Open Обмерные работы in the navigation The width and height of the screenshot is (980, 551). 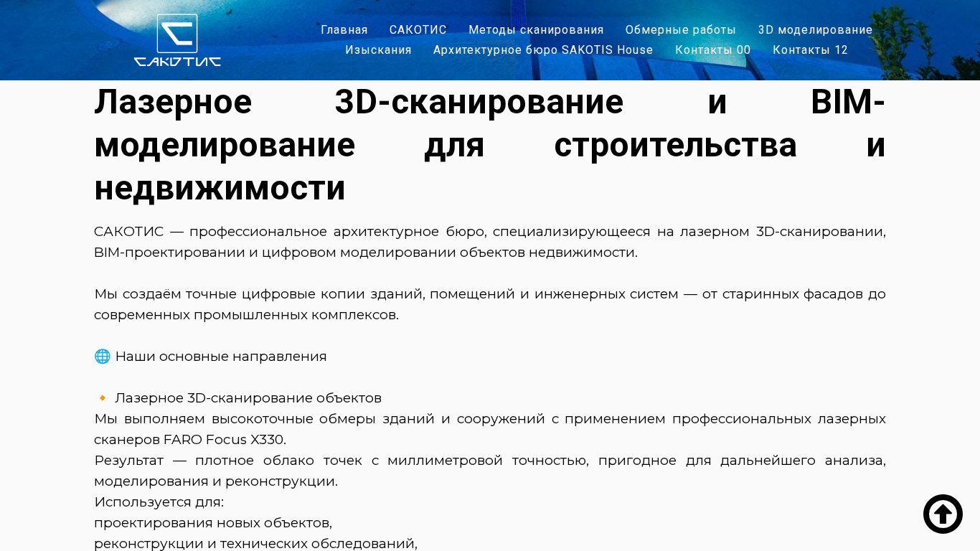(x=681, y=30)
